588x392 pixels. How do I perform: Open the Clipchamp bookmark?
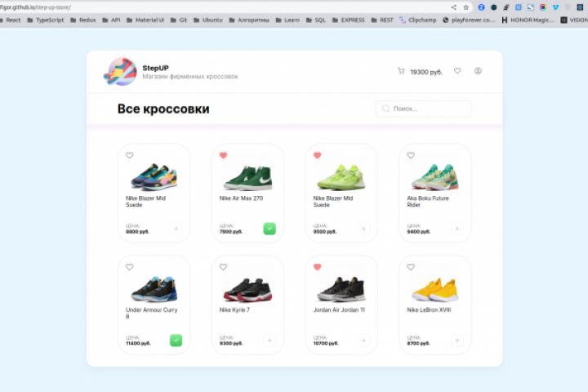418,20
